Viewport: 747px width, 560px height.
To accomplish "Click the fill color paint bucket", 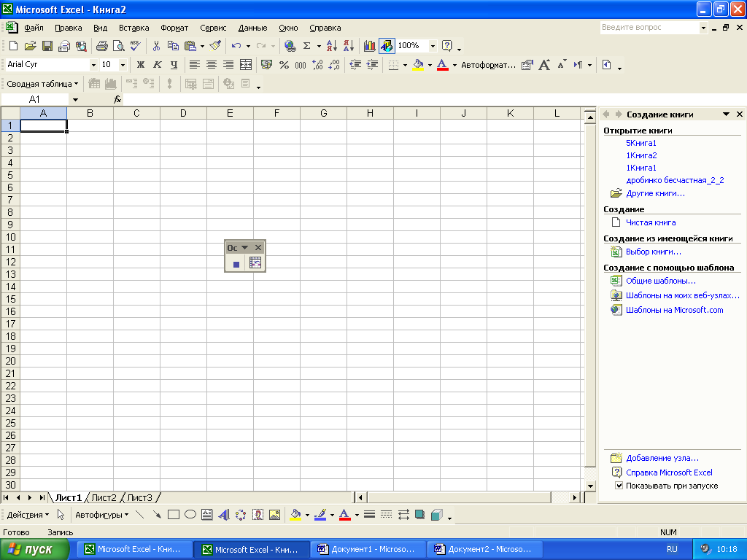I will 418,65.
